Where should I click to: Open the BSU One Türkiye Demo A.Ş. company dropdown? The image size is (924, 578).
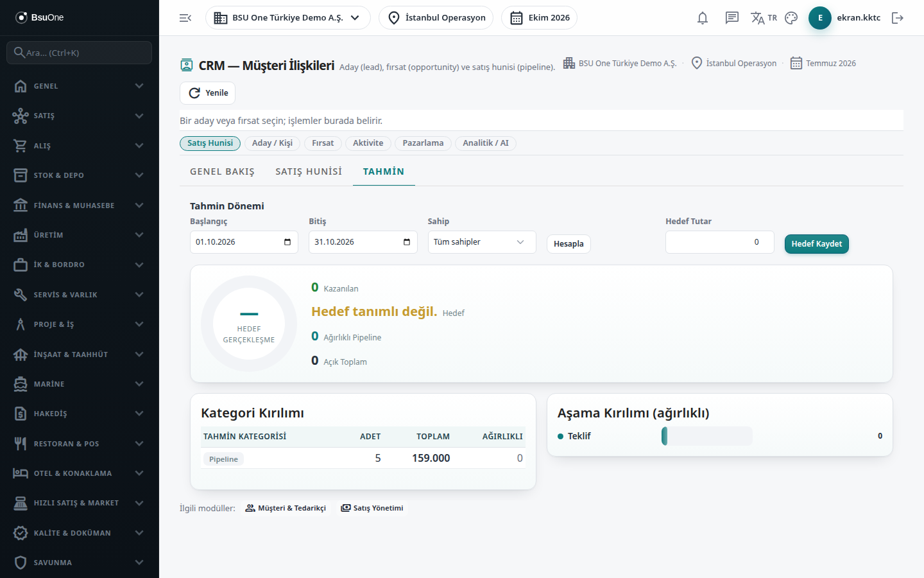[288, 18]
